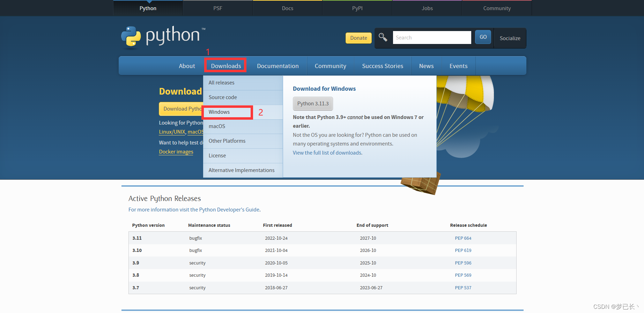This screenshot has width=644, height=313.
Task: Select Alternative Implementations submenu entry
Action: point(243,170)
